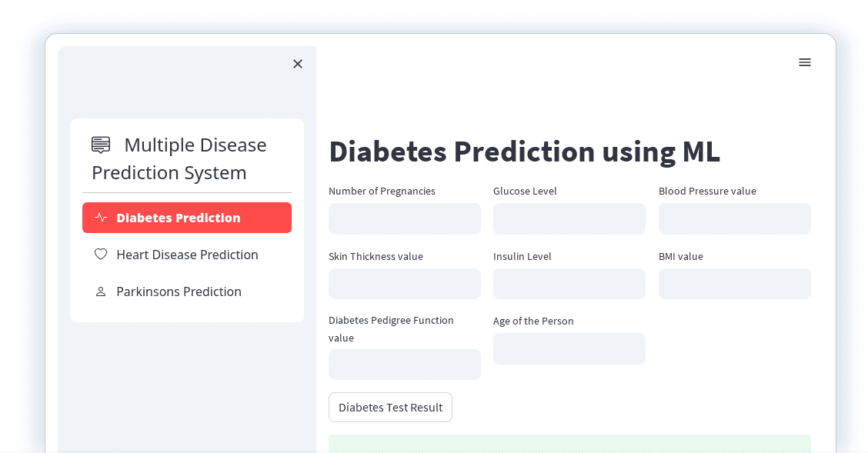Viewport: 868px width, 453px height.
Task: Select the Diabetes Prediction menu item
Action: pyautogui.click(x=187, y=218)
